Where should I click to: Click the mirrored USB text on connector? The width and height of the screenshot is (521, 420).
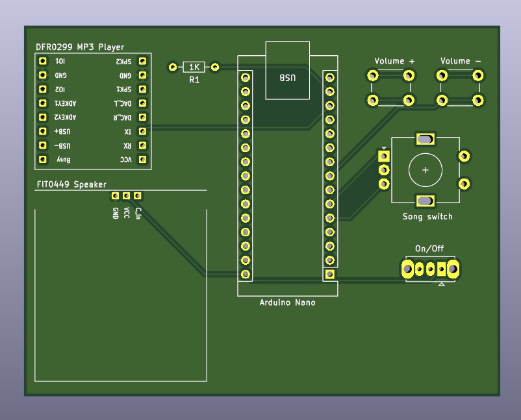coord(287,78)
